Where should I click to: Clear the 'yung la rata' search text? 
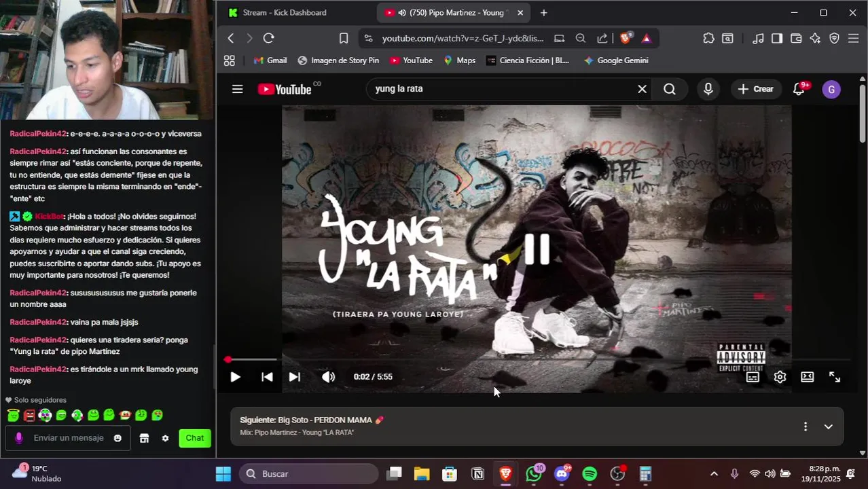642,89
